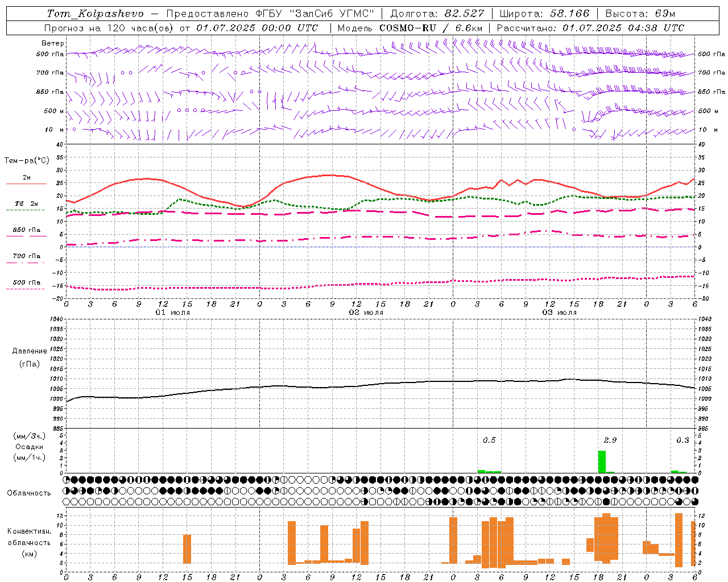Viewport: 728px width, 582px height.
Task: Click the 10 м wind level label at left
Action: pos(54,130)
